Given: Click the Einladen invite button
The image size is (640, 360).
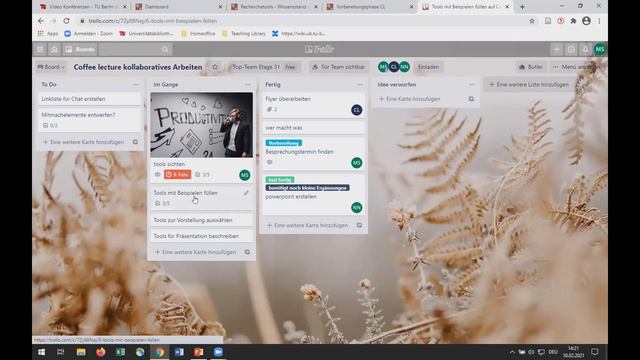Looking at the screenshot, I should click(x=428, y=67).
